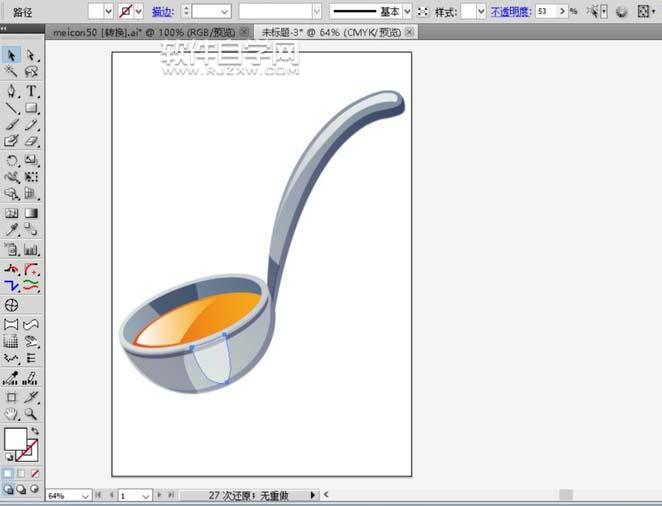Select the black arrow Selection tool
The height and width of the screenshot is (506, 662).
(x=11, y=55)
